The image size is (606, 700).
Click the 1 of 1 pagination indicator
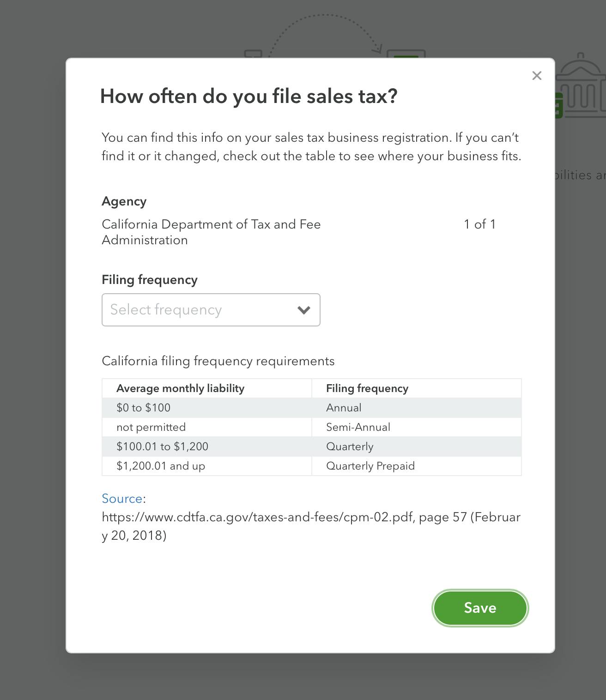point(480,225)
